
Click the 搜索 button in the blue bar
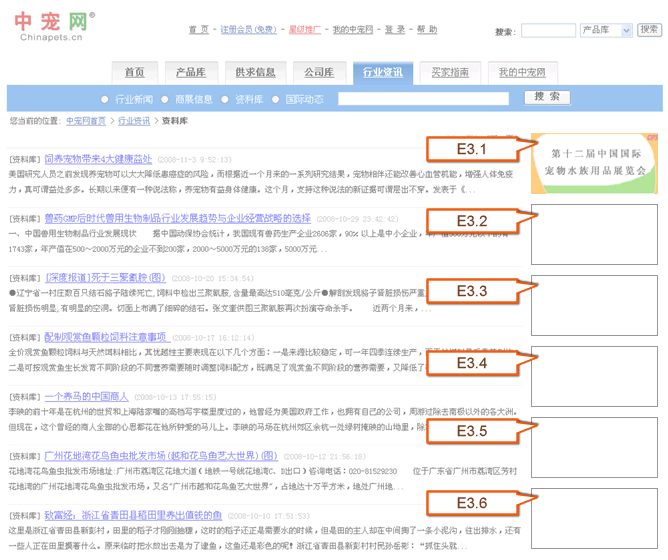click(x=546, y=97)
